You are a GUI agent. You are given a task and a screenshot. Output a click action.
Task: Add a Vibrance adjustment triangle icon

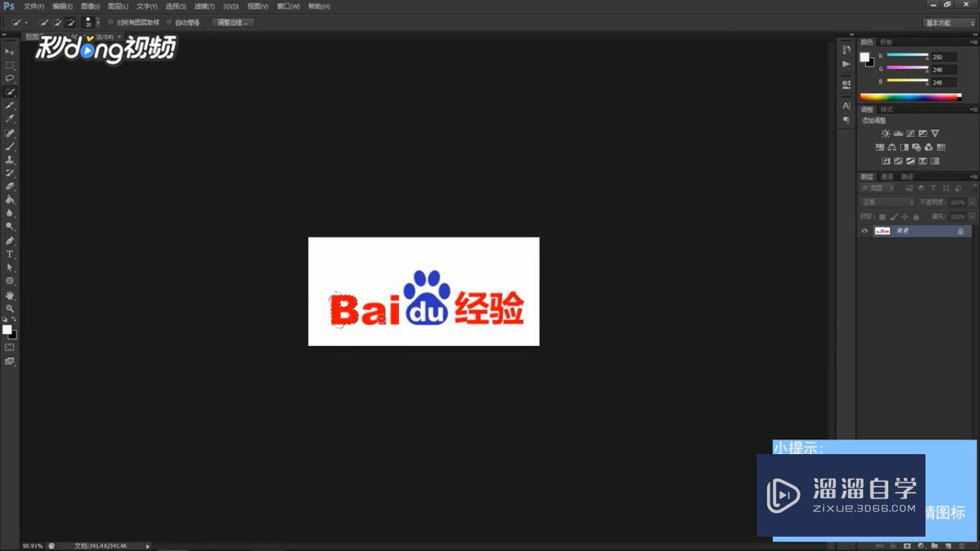pos(935,133)
